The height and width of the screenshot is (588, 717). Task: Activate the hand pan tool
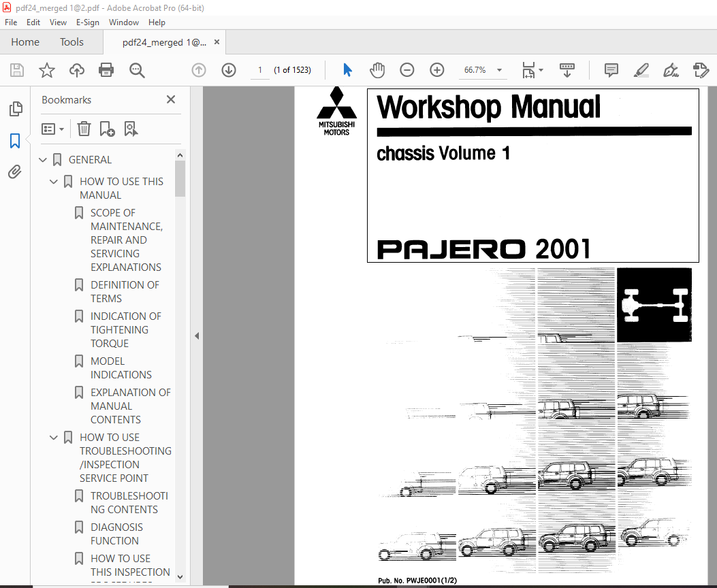click(377, 70)
